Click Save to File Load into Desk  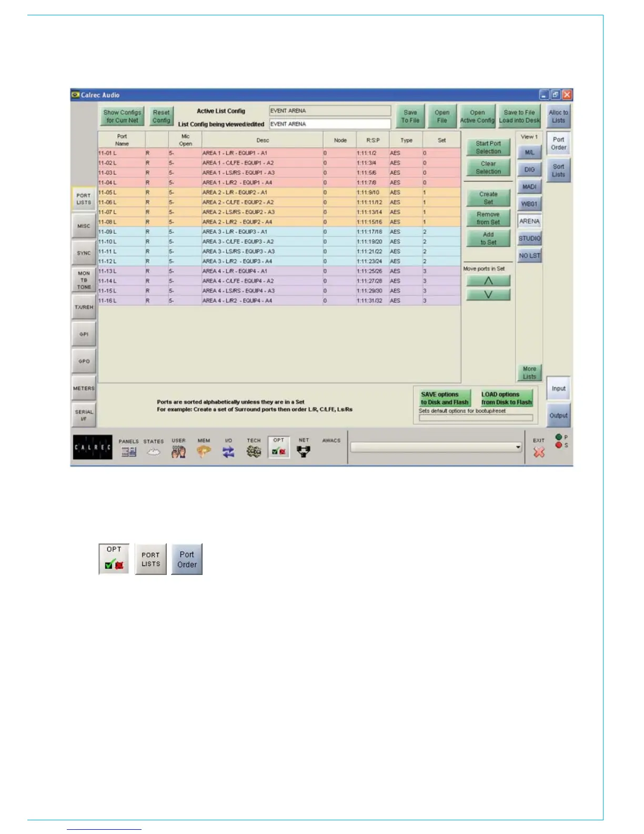pyautogui.click(x=519, y=116)
